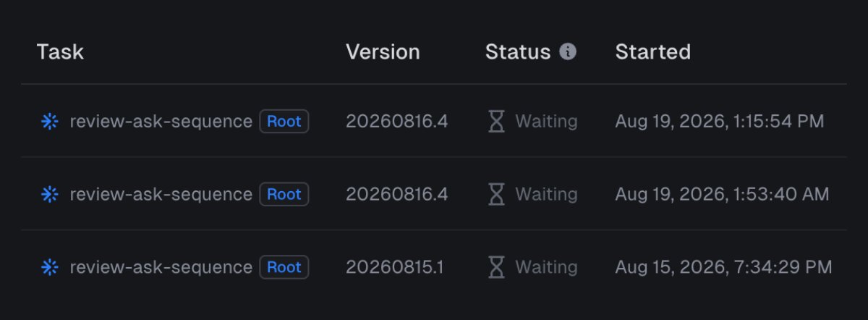Click the Status column header
This screenshot has width=868, height=320.
[x=518, y=51]
